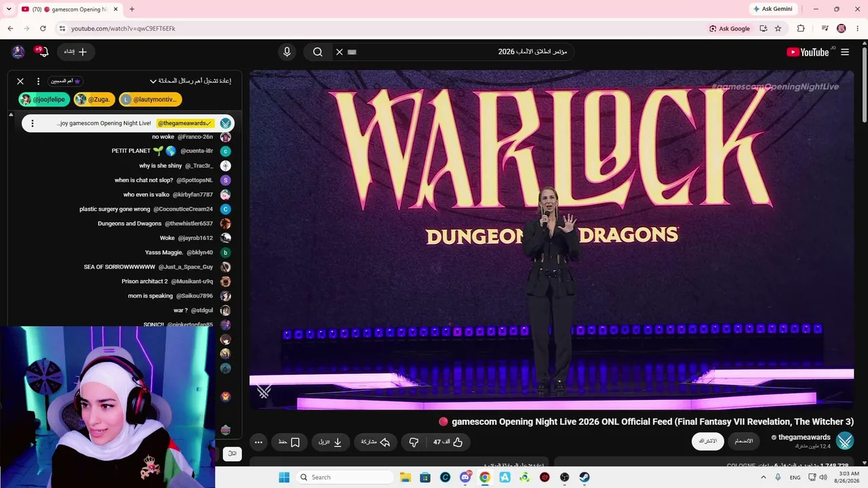Select the @Zuga. chat chip
The width and height of the screenshot is (868, 488).
tap(94, 100)
